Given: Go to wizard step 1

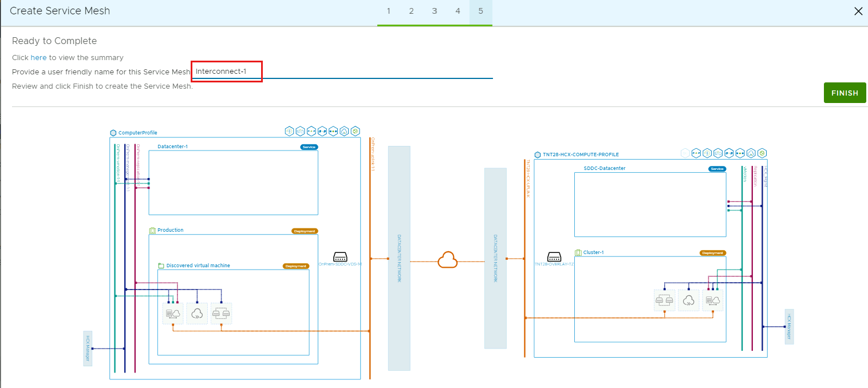Looking at the screenshot, I should (x=388, y=11).
